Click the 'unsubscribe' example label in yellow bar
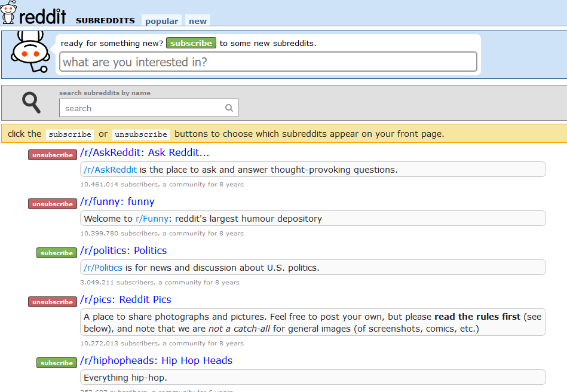Viewport: 567px width, 392px height. click(x=141, y=134)
